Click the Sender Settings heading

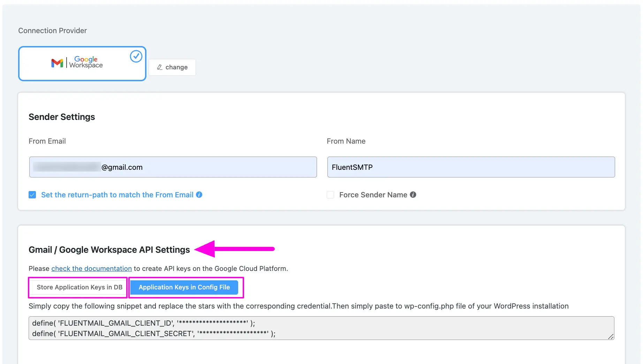pos(62,117)
